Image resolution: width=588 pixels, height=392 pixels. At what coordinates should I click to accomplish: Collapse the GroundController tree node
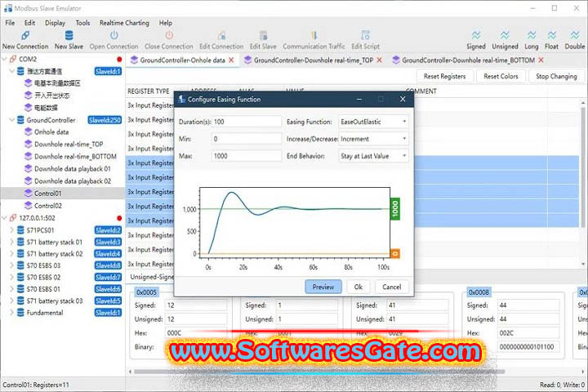tap(11, 120)
